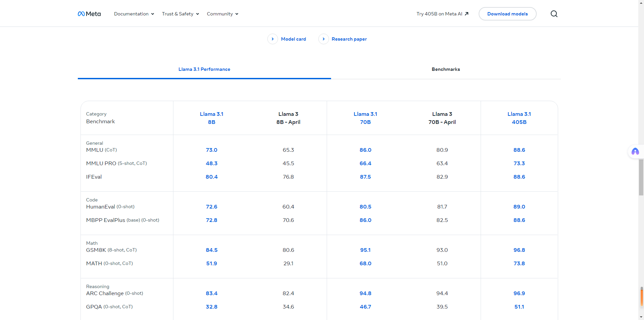Switch to the Benchmarks tab
644x320 pixels.
[445, 69]
